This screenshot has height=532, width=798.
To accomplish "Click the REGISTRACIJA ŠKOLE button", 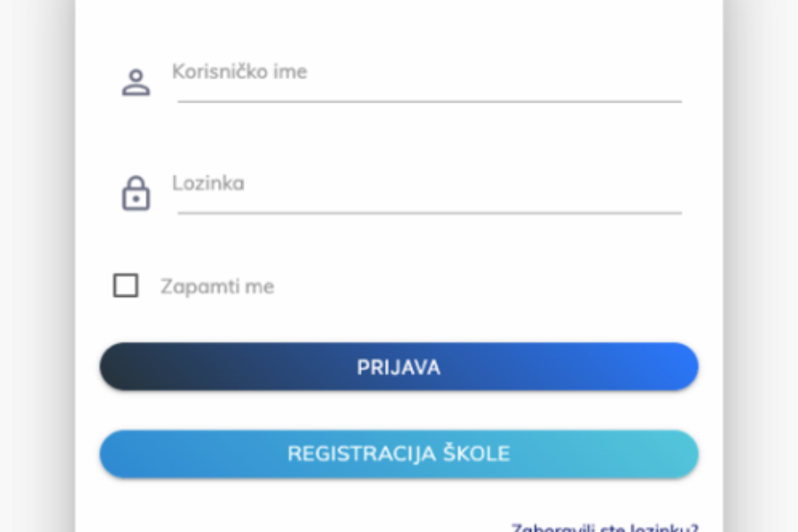I will pyautogui.click(x=399, y=453).
